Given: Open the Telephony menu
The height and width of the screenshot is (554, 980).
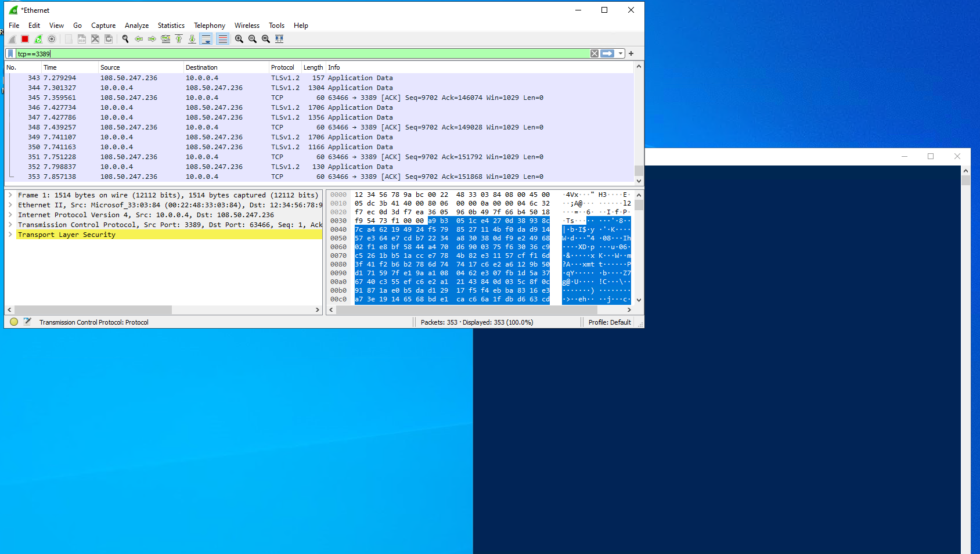Looking at the screenshot, I should click(210, 25).
